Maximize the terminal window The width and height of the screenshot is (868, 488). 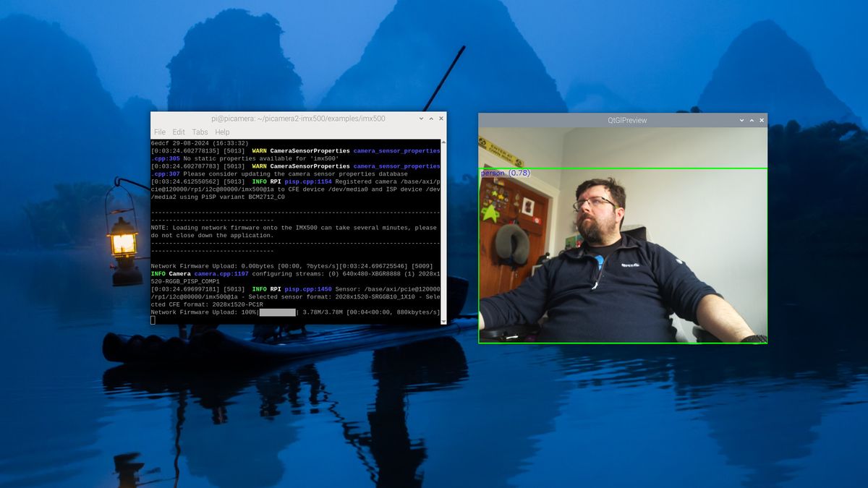tap(431, 118)
